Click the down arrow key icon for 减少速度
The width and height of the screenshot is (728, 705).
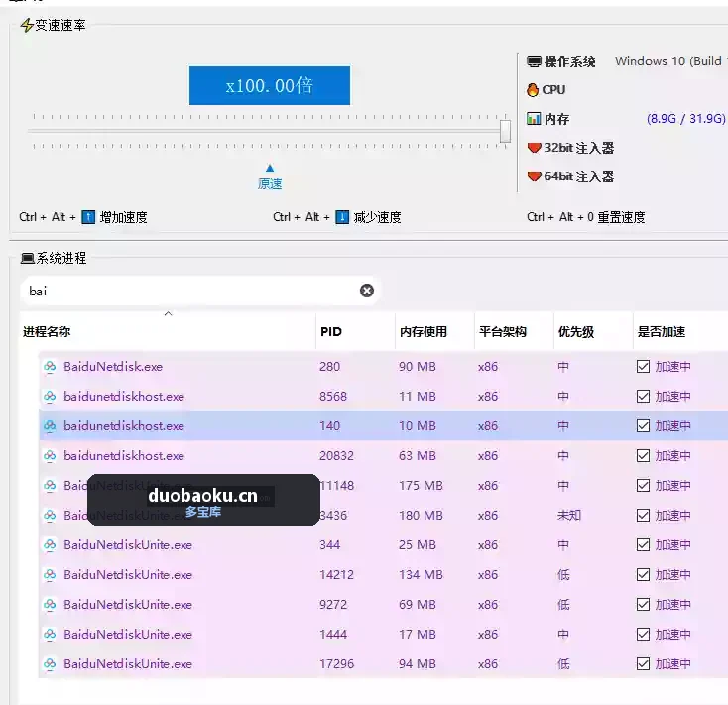(x=342, y=217)
